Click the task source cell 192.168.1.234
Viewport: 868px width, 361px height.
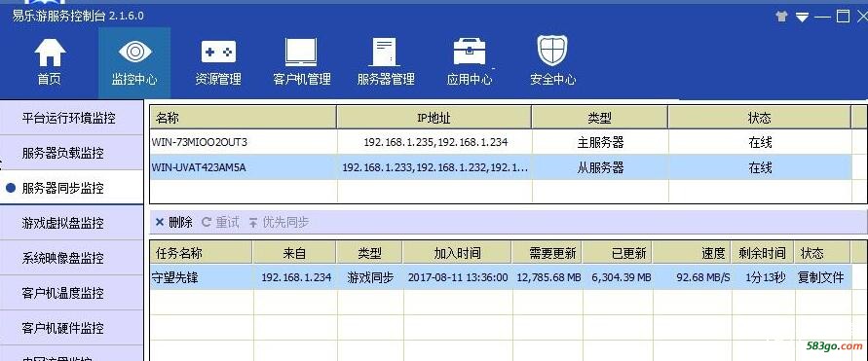pos(296,277)
